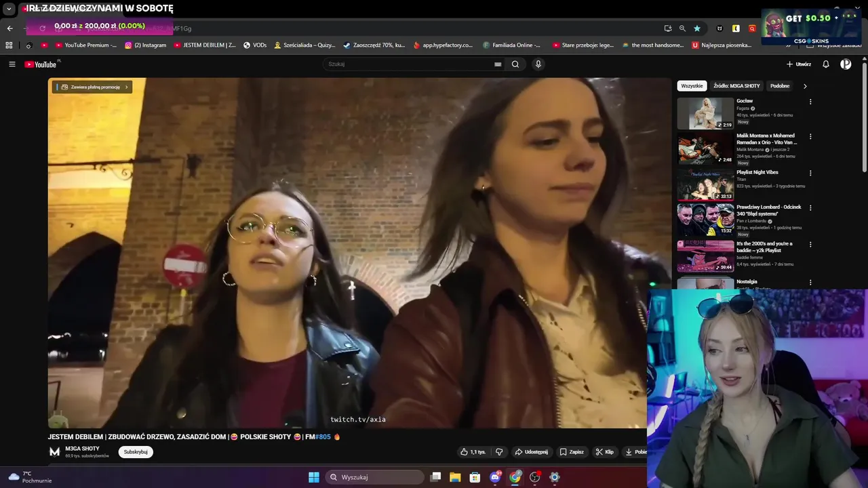Screen dimensions: 868x488
Task: Go to the YouTube home logo
Action: click(x=42, y=64)
